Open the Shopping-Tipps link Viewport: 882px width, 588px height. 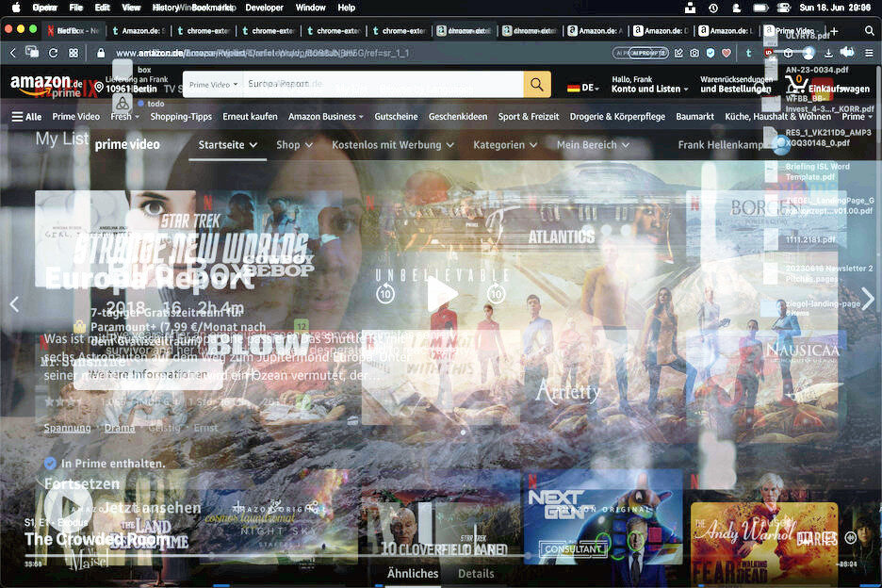tap(181, 117)
